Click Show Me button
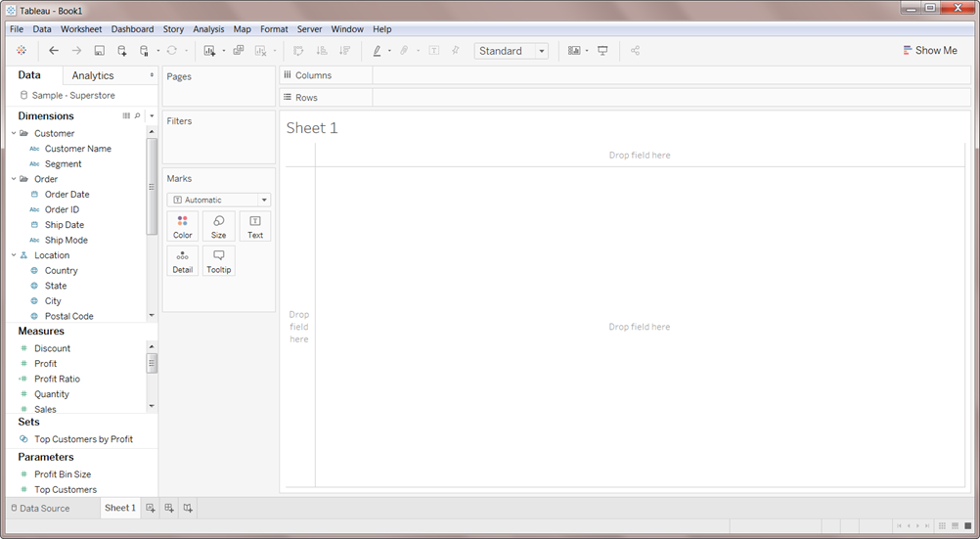This screenshot has height=539, width=980. [x=929, y=51]
